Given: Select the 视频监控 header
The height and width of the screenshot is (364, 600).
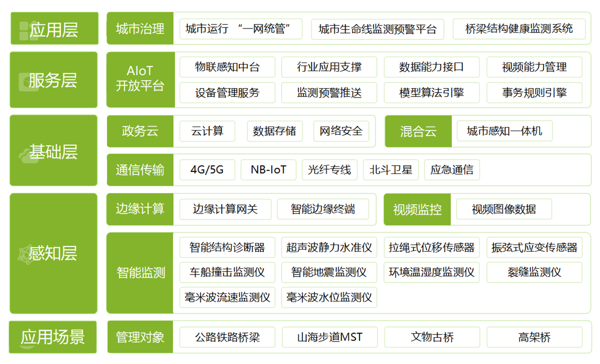Looking at the screenshot, I should pos(417,209).
